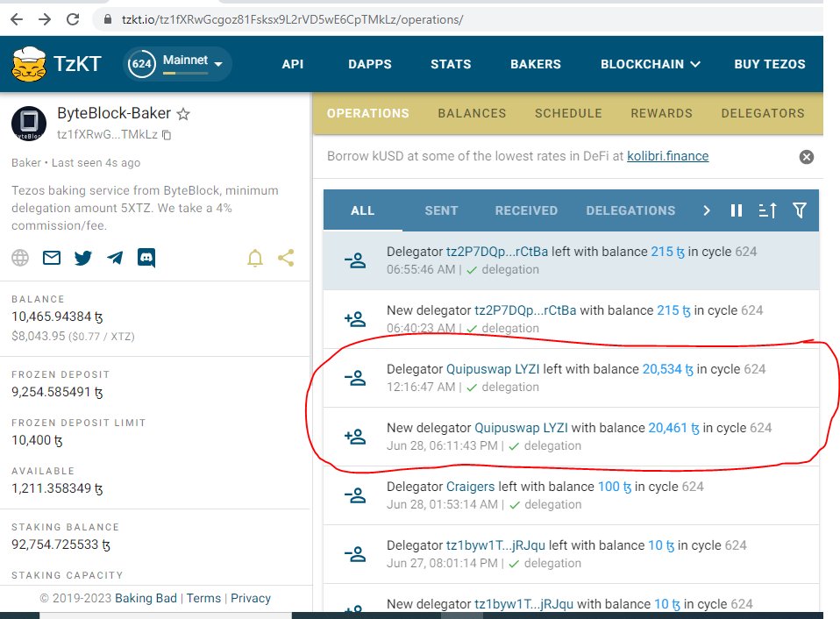
Task: Open tz2P7DQp...rCtBa in New delegator row
Action: tap(525, 310)
